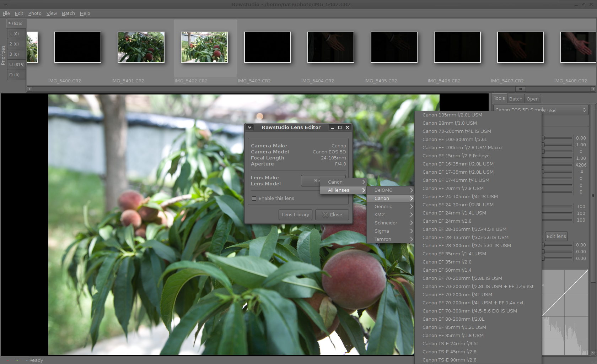Close the Lens Editor dialog
Viewport: 597px width, 364px height.
(332, 215)
